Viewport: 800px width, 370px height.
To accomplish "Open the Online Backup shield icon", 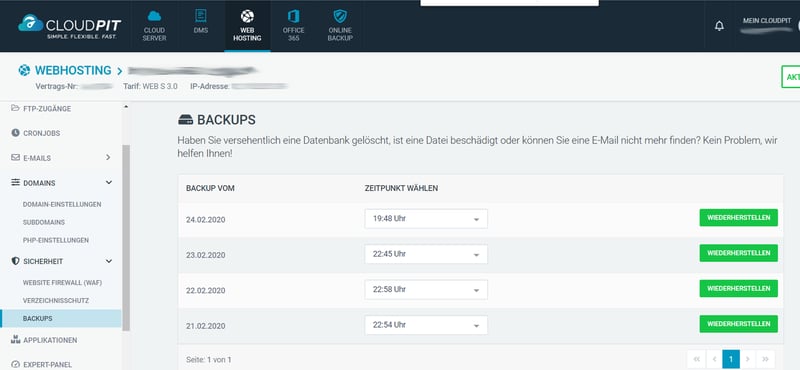I will click(x=340, y=16).
